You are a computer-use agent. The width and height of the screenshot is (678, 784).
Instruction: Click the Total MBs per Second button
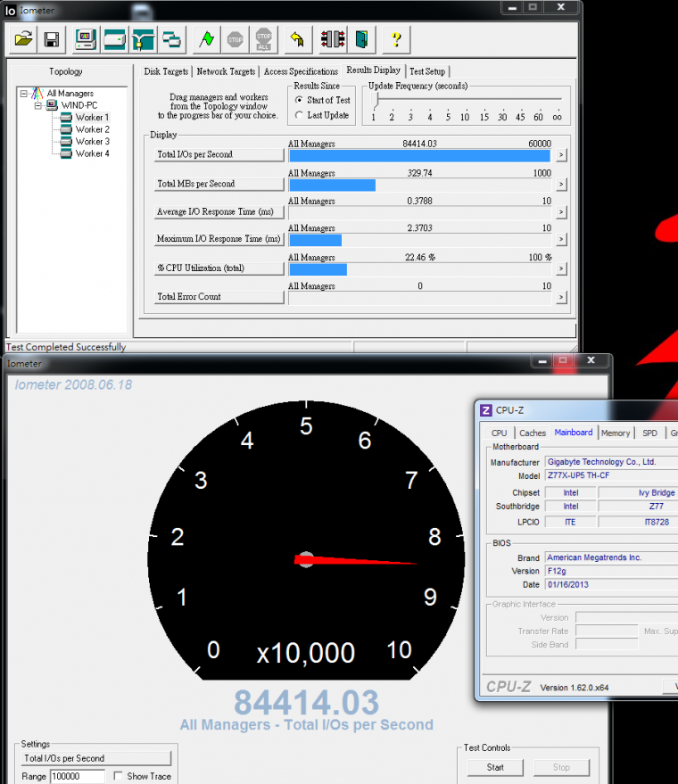click(x=218, y=184)
